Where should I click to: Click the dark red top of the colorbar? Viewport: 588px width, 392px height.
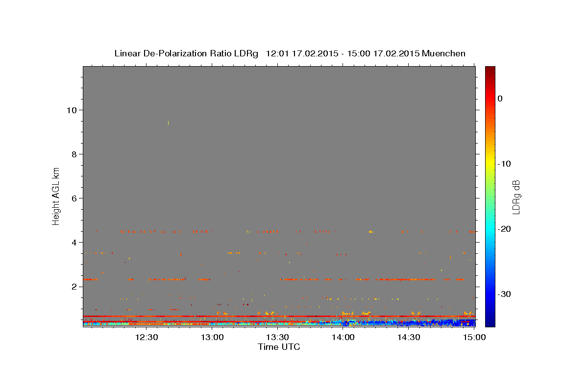[490, 70]
